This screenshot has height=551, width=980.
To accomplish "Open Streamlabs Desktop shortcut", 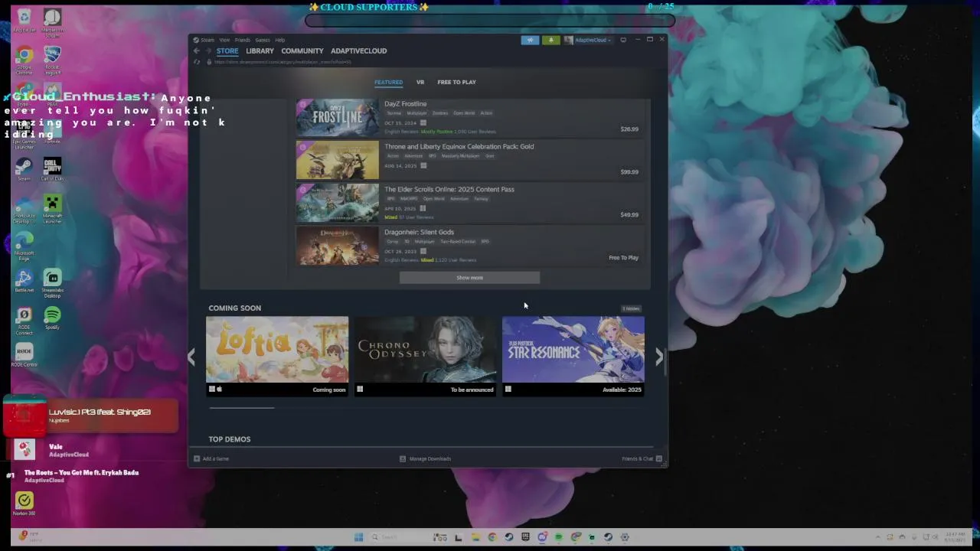I will 52,283.
